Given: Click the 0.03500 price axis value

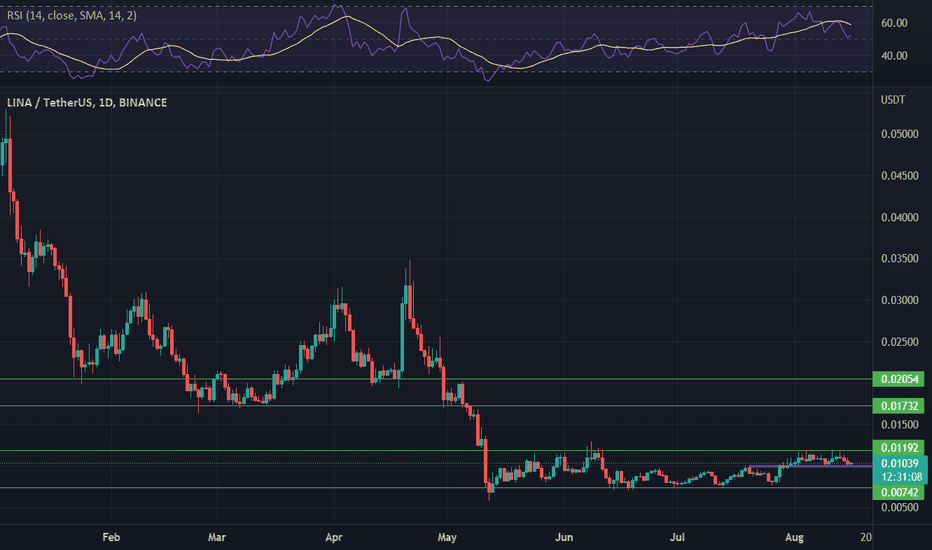Looking at the screenshot, I should click(899, 259).
